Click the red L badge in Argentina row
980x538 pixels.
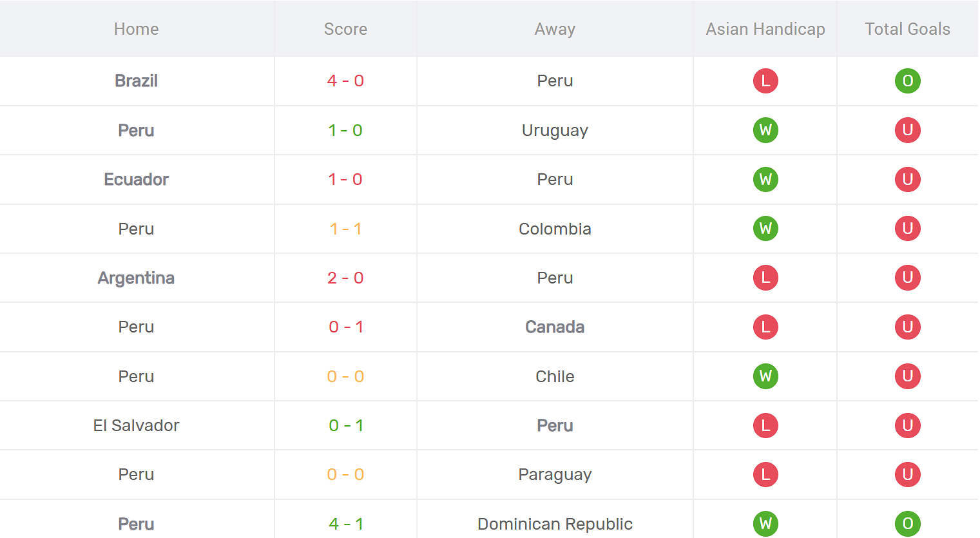765,278
